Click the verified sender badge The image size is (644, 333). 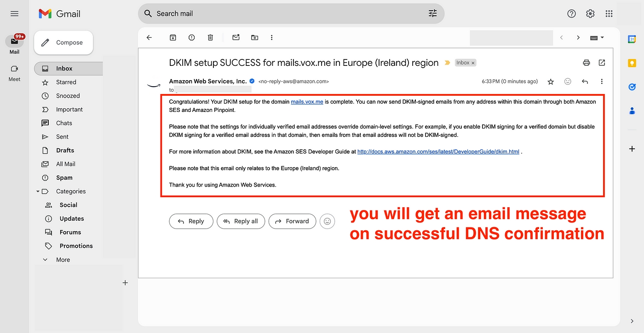point(252,82)
